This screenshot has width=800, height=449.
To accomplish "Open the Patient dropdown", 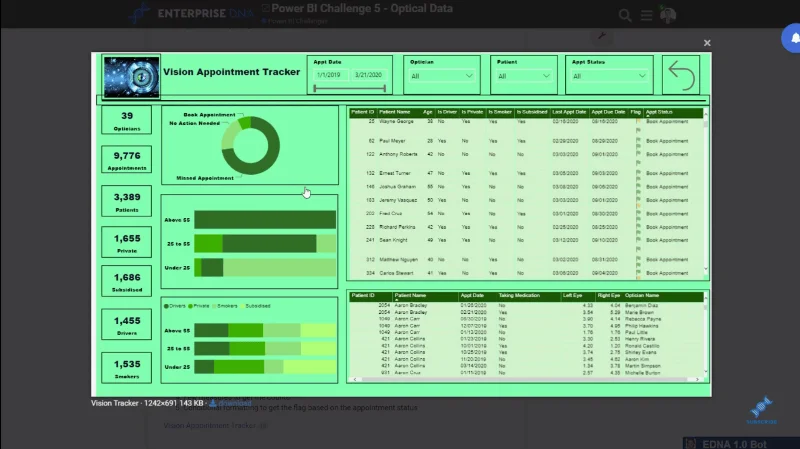I will tap(524, 76).
